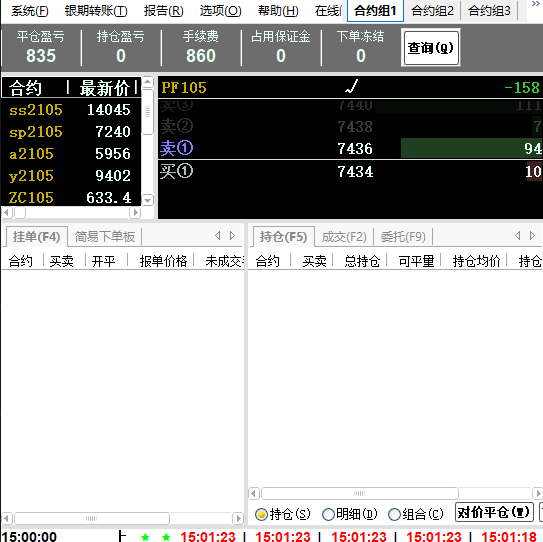This screenshot has width=543, height=542.
Task: Click pending orders scroll left arrow
Action: pyautogui.click(x=7, y=518)
